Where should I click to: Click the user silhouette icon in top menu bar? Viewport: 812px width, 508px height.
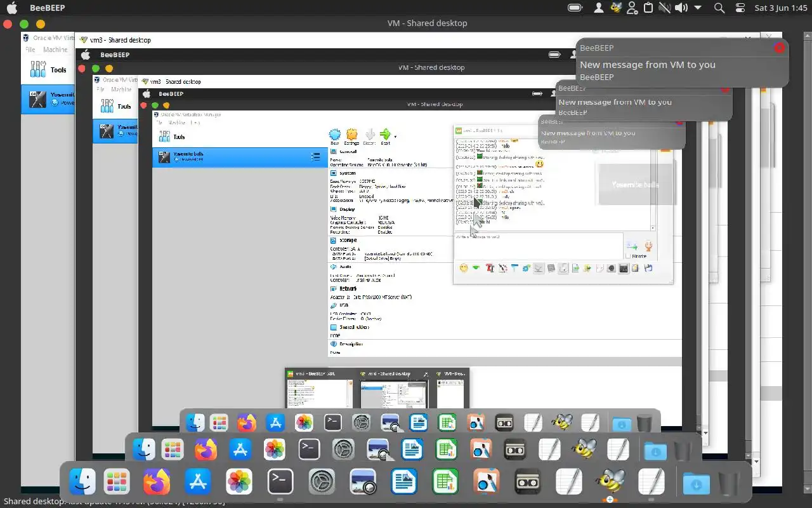[598, 8]
